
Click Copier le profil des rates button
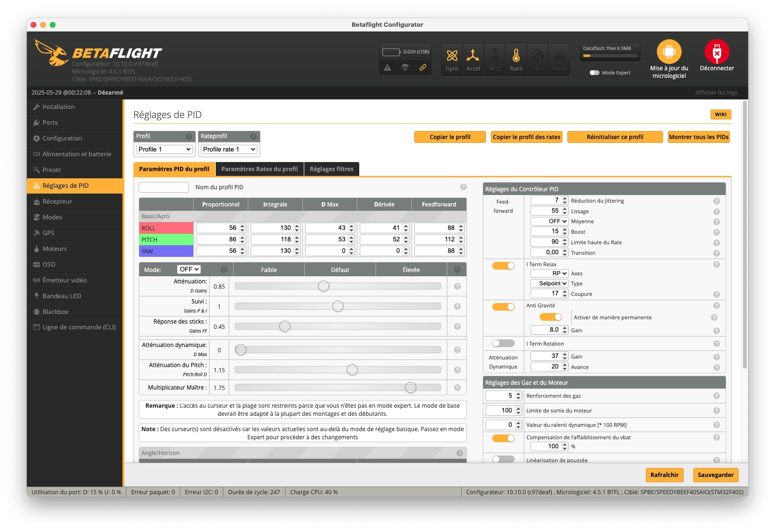pos(527,137)
